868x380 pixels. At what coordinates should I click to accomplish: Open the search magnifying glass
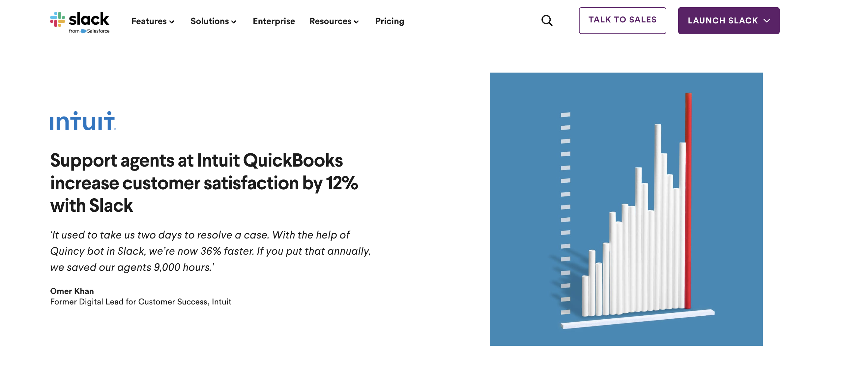547,20
